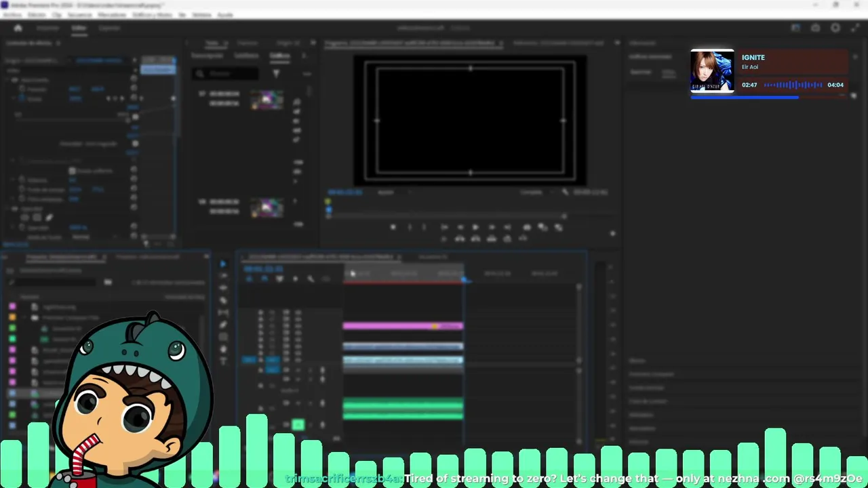Toggle Snap in the timeline header
This screenshot has height=488, width=868.
pyautogui.click(x=264, y=279)
